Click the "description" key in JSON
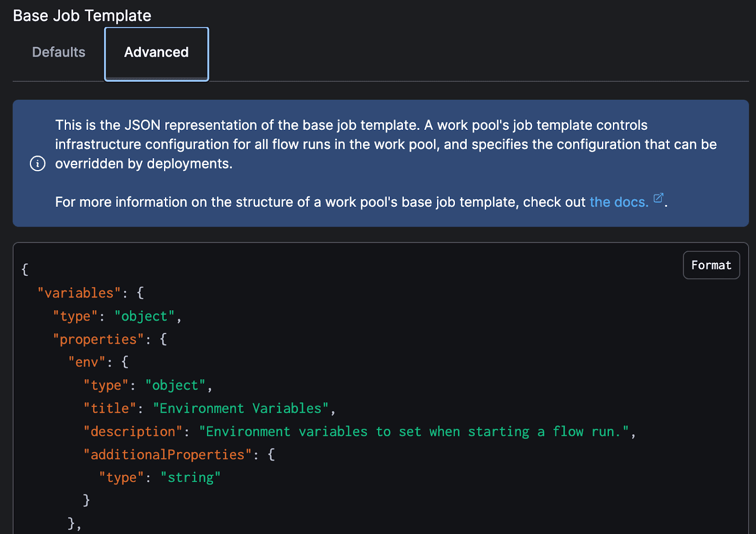 133,432
